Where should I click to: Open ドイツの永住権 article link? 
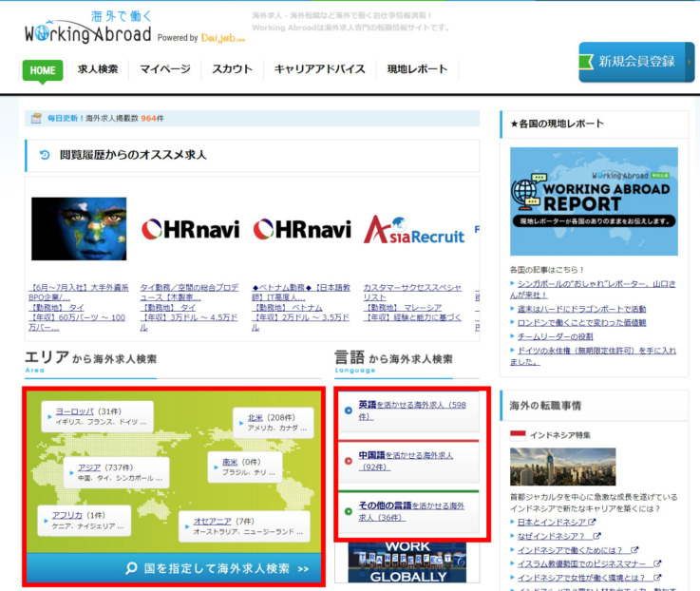[x=593, y=356]
